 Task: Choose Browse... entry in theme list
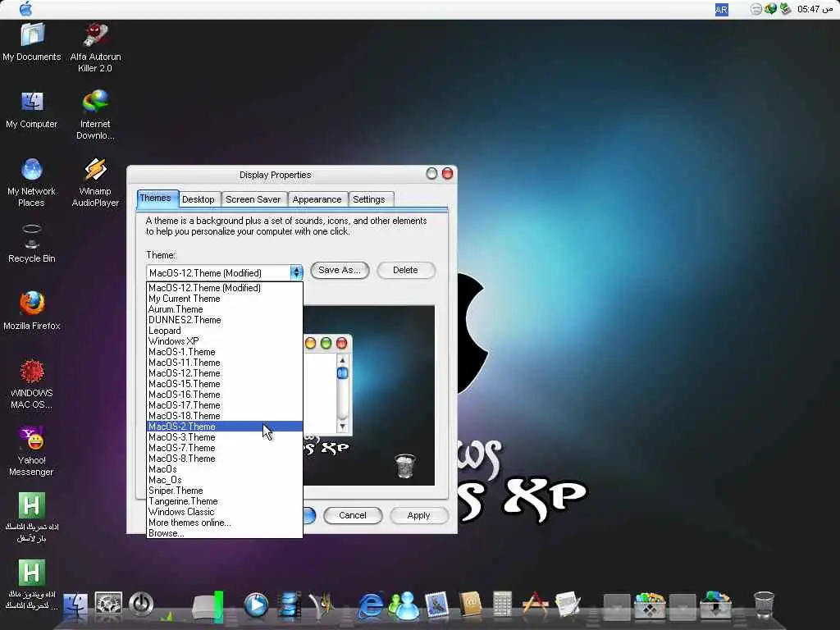[x=225, y=533]
